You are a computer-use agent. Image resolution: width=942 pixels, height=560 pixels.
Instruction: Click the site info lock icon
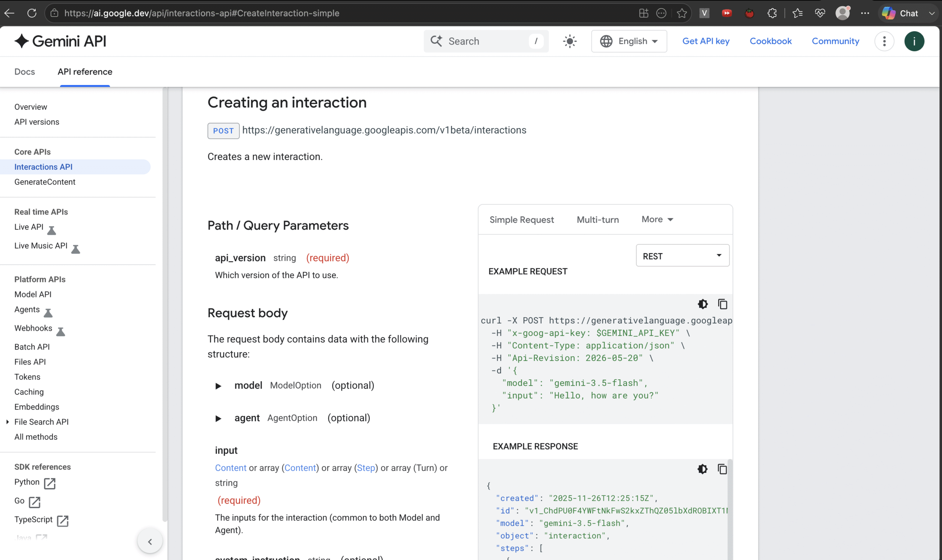[54, 13]
